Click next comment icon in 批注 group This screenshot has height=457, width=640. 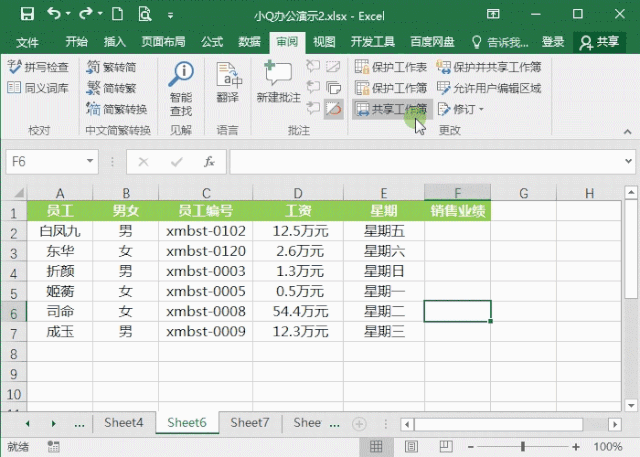tap(313, 109)
